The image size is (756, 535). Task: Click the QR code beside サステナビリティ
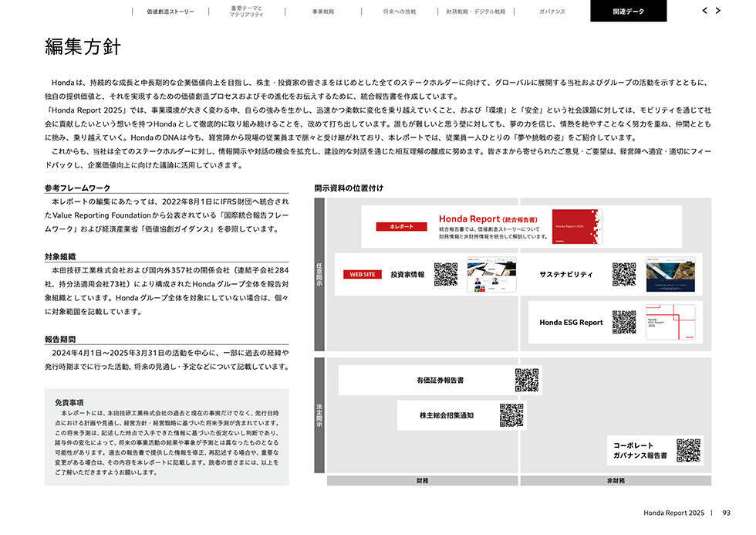pyautogui.click(x=624, y=274)
